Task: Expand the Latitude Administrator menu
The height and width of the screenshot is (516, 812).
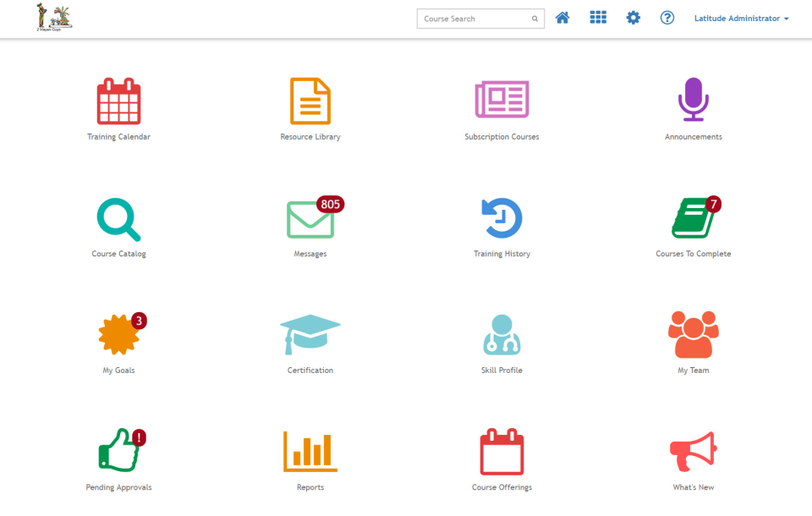Action: (x=740, y=17)
